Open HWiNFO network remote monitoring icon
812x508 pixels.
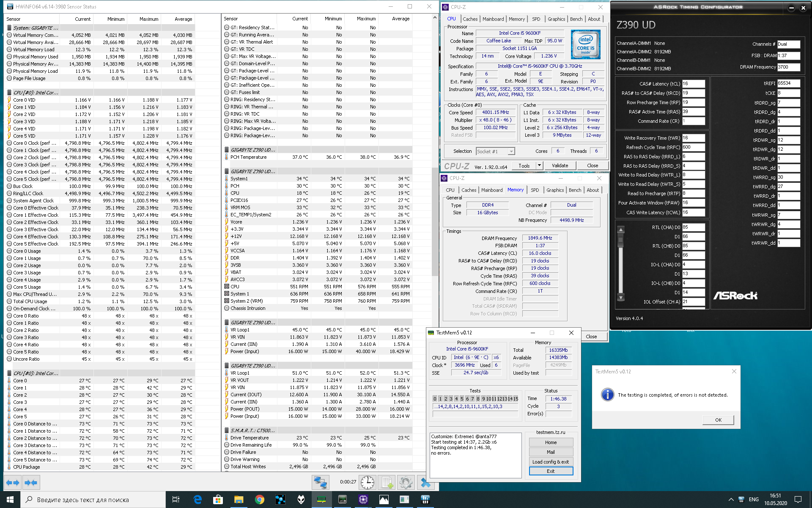[320, 483]
